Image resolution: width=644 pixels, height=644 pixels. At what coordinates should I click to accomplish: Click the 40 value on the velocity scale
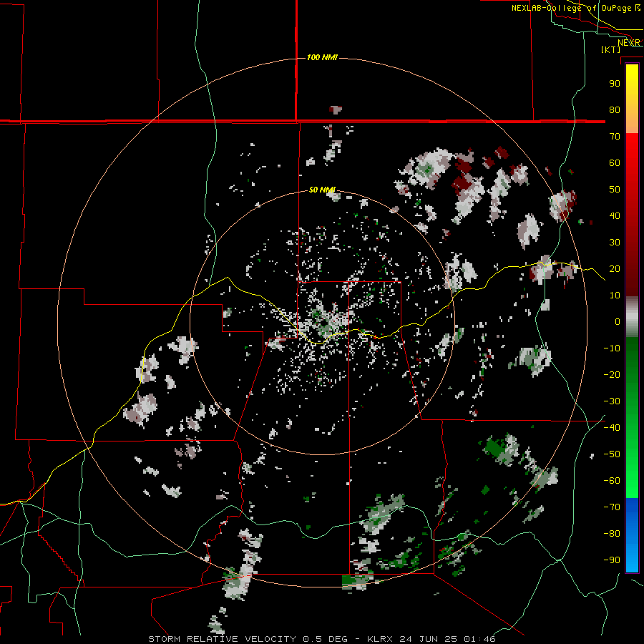tap(615, 216)
